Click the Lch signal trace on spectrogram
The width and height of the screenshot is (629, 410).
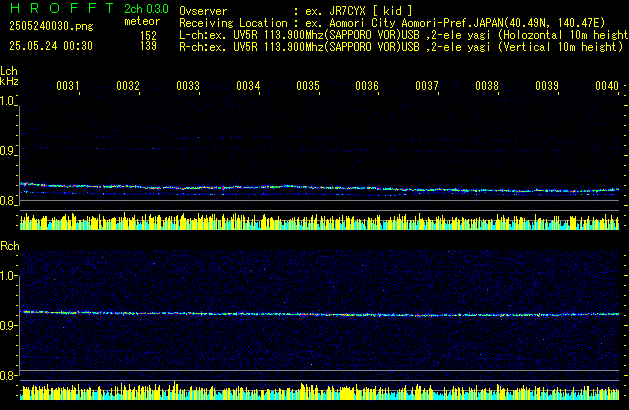click(x=319, y=187)
